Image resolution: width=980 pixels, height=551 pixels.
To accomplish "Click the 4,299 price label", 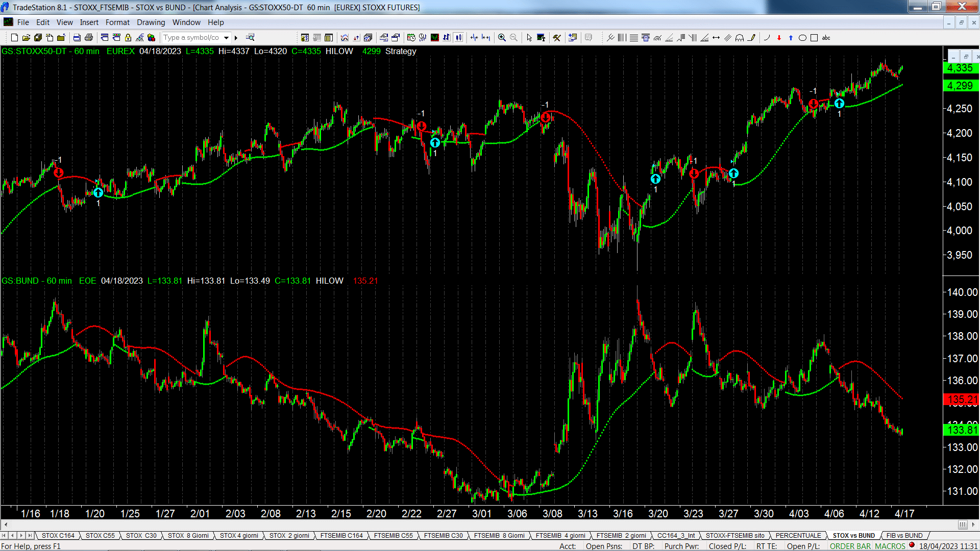I will coord(960,86).
